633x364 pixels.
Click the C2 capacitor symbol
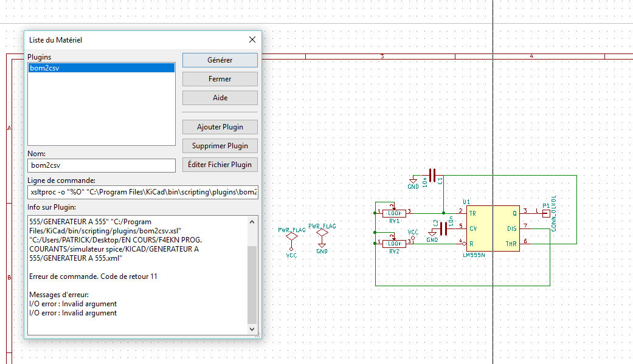(443, 228)
